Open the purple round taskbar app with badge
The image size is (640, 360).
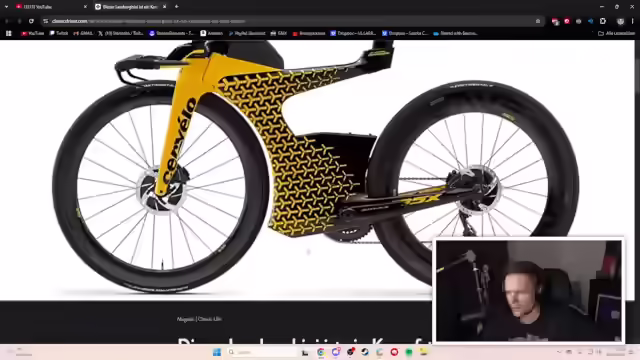coord(336,352)
